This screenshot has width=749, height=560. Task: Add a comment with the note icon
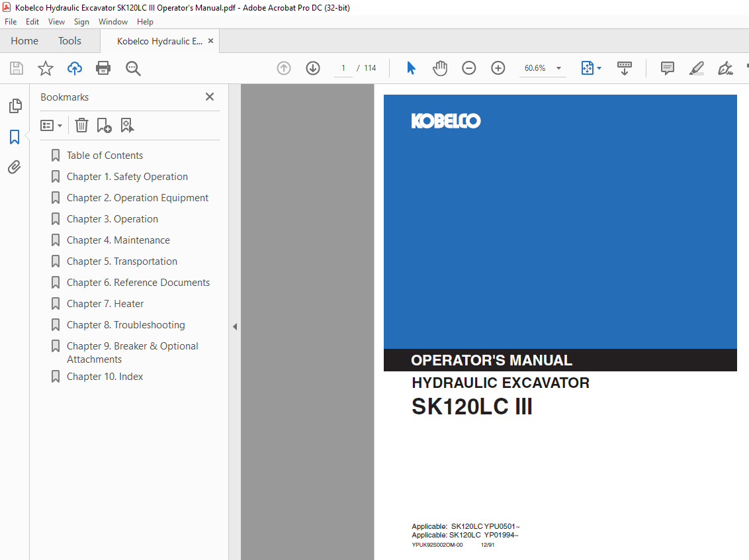pyautogui.click(x=668, y=68)
